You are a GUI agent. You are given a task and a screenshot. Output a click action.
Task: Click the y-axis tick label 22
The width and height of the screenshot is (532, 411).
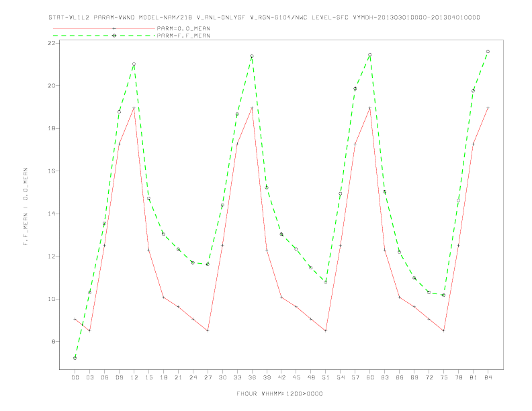(52, 43)
